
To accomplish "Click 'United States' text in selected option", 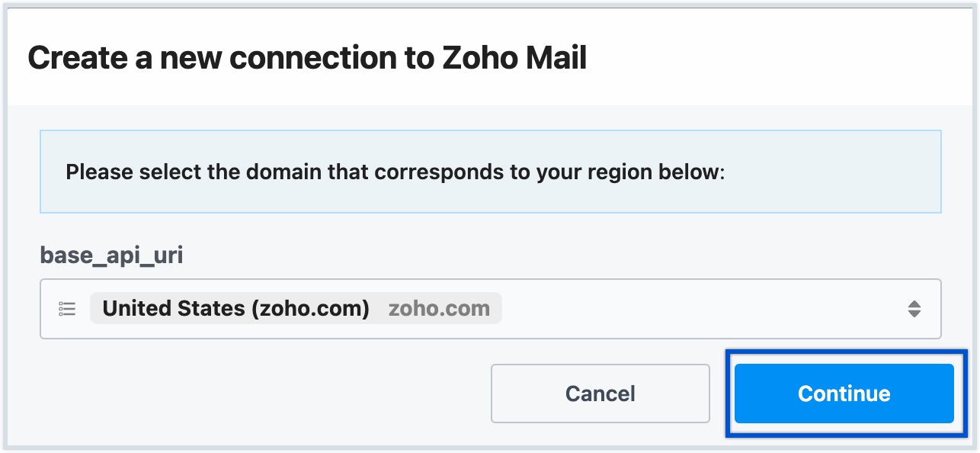I will click(173, 309).
